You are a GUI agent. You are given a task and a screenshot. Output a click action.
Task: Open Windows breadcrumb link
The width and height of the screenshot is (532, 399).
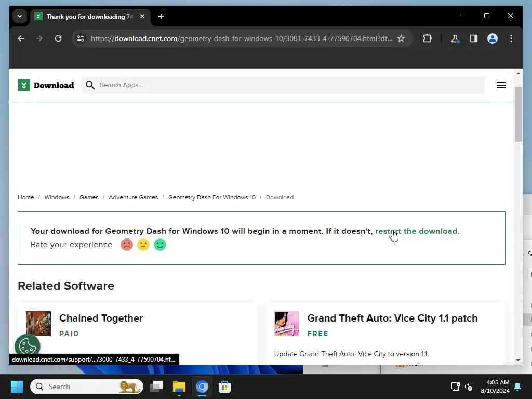[57, 197]
